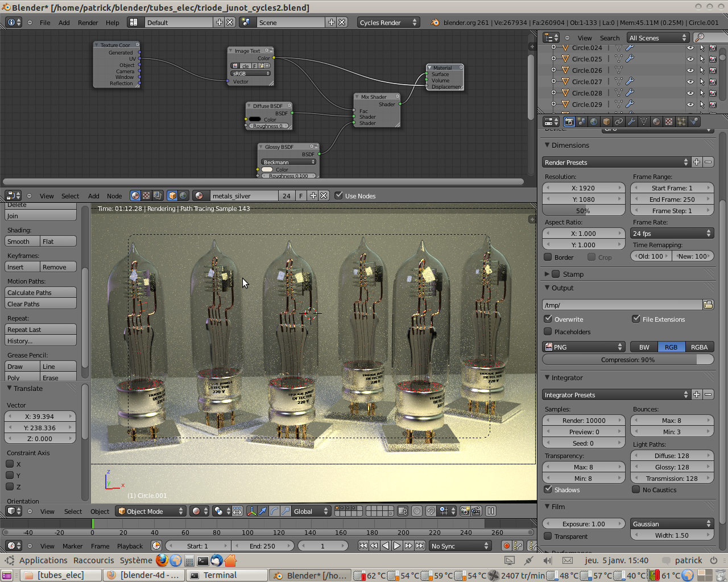Click the Diffuse BSDF color swatch

pos(256,118)
